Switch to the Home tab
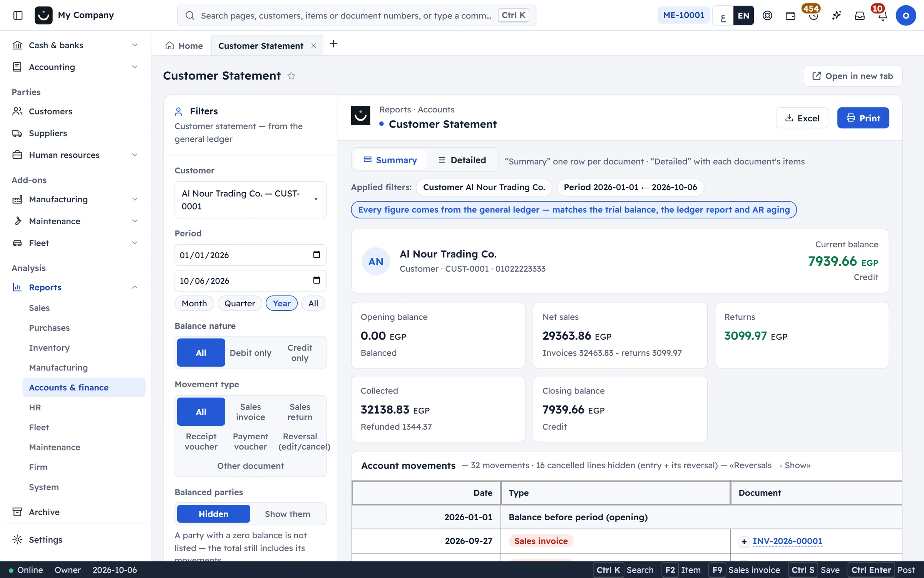The image size is (924, 578). [x=184, y=46]
